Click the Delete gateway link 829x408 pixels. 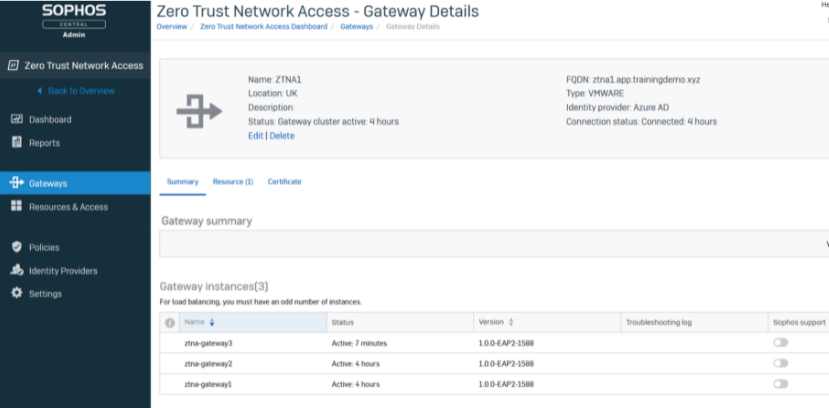(x=282, y=136)
